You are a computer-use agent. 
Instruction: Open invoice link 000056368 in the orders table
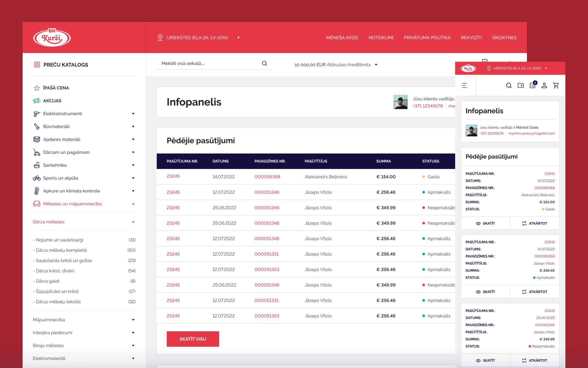click(x=267, y=177)
